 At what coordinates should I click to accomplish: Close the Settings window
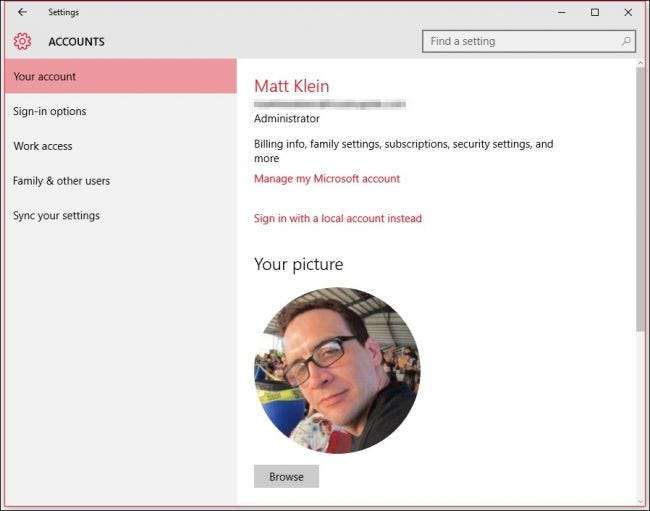(x=628, y=12)
